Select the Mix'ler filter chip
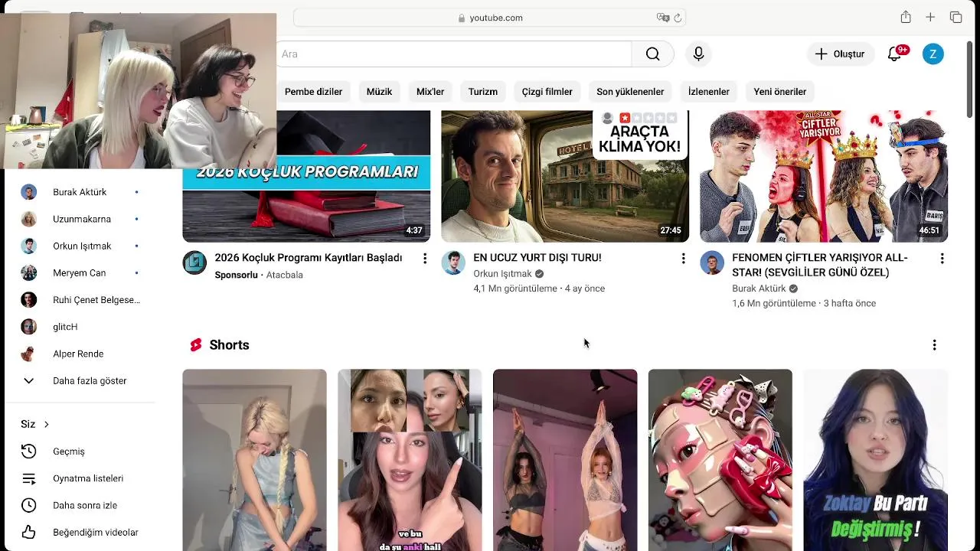This screenshot has height=551, width=980. 430,92
